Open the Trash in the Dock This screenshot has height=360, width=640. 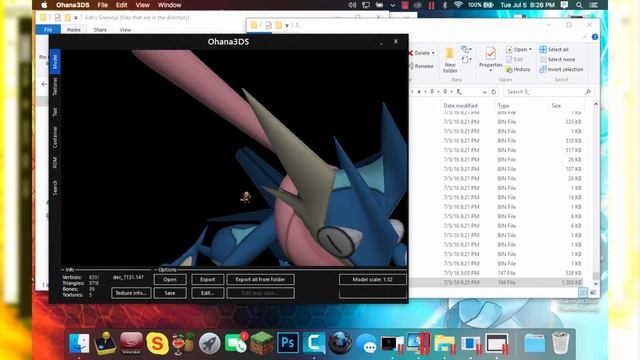pos(560,343)
